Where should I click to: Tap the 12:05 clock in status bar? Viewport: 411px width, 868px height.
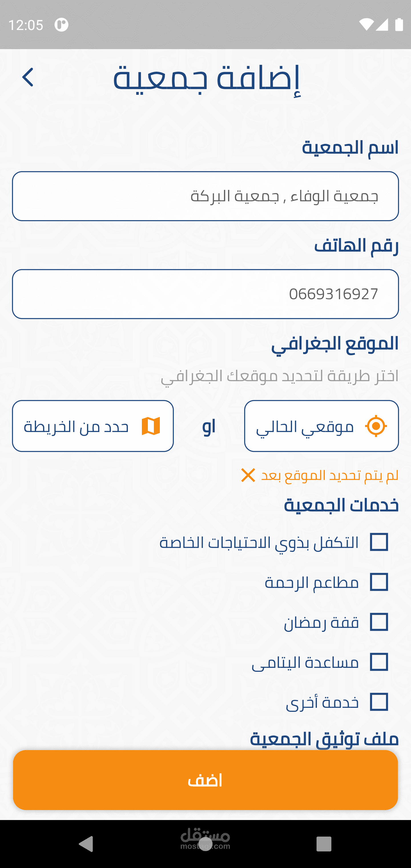coord(26,25)
